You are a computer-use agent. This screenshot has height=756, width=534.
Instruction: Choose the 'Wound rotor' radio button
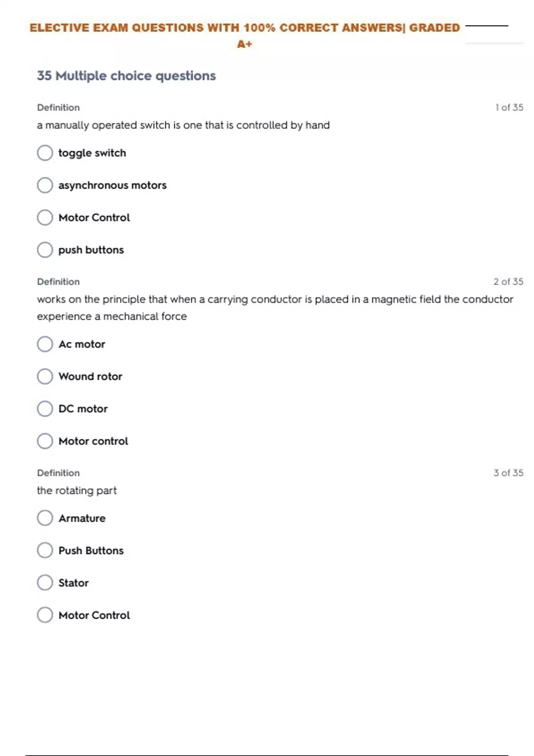[45, 377]
